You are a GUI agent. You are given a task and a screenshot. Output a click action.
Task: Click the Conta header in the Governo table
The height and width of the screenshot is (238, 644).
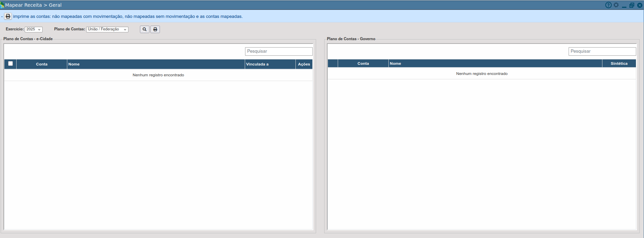[x=363, y=63]
